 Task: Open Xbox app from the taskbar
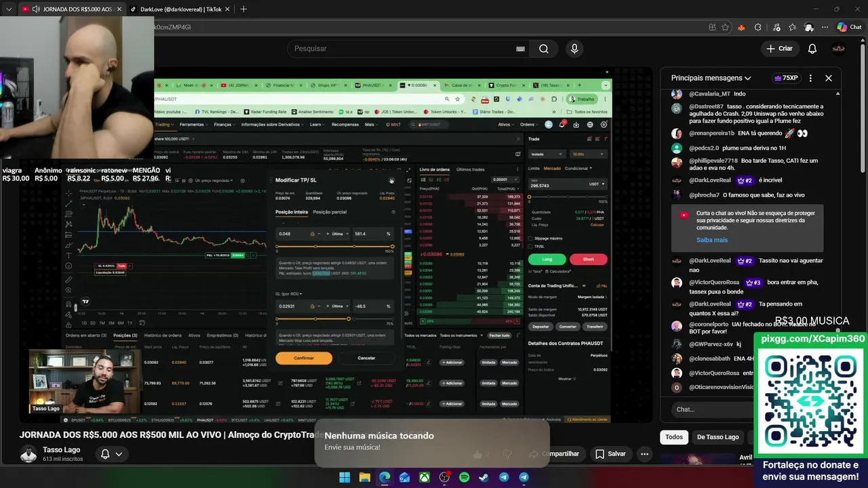tap(425, 477)
